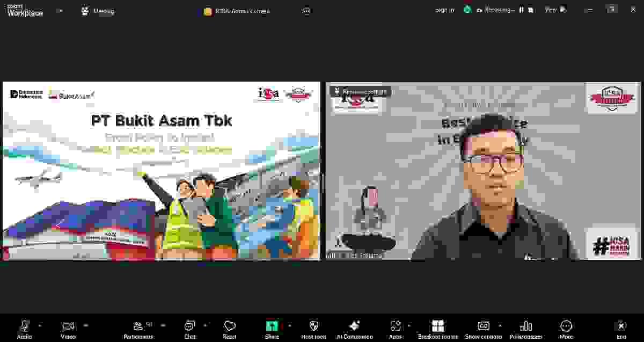
Task: Click the End meeting button
Action: 621,326
